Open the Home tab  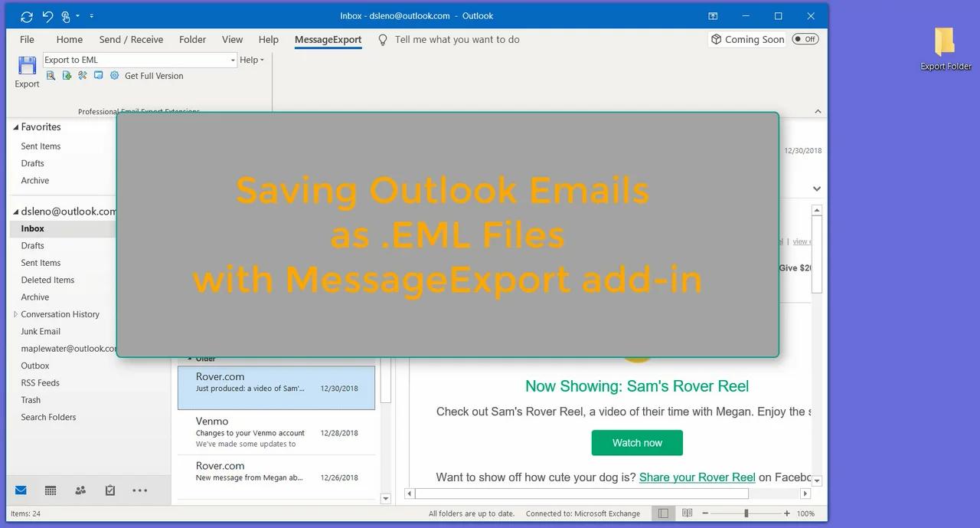(70, 40)
